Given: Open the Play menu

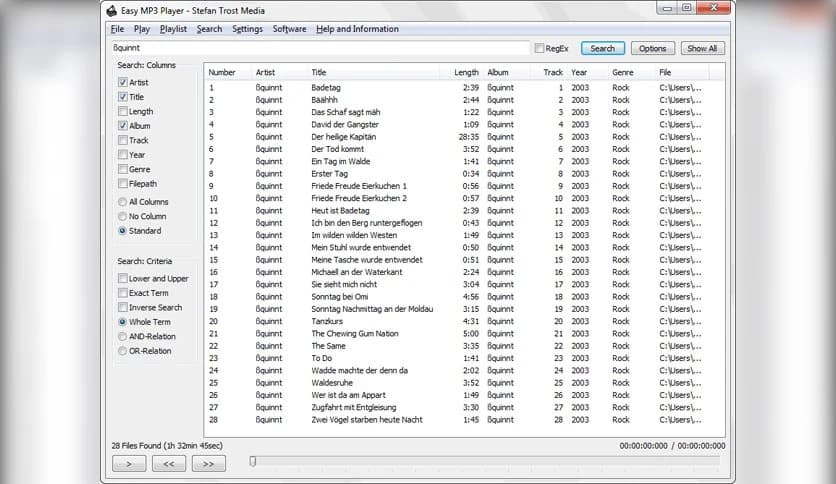Looking at the screenshot, I should click(x=141, y=29).
